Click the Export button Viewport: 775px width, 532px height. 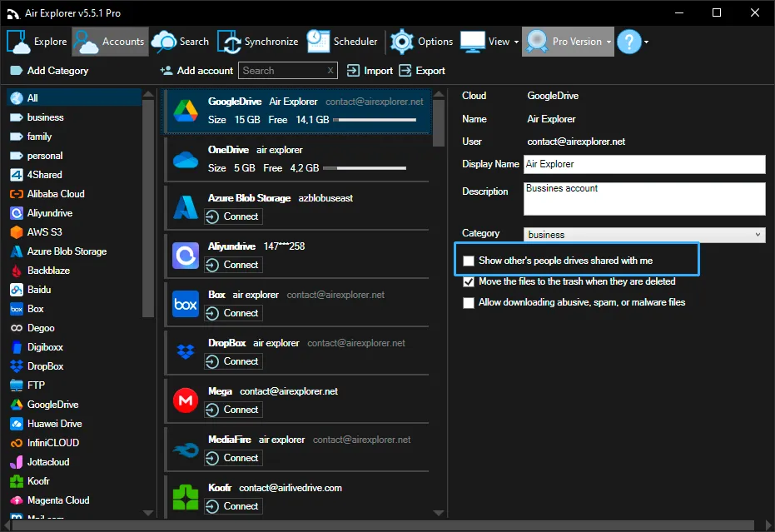[x=422, y=71]
